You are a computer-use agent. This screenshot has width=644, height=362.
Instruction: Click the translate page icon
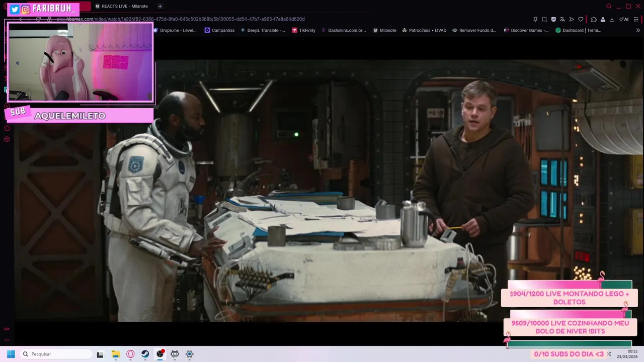[562, 19]
